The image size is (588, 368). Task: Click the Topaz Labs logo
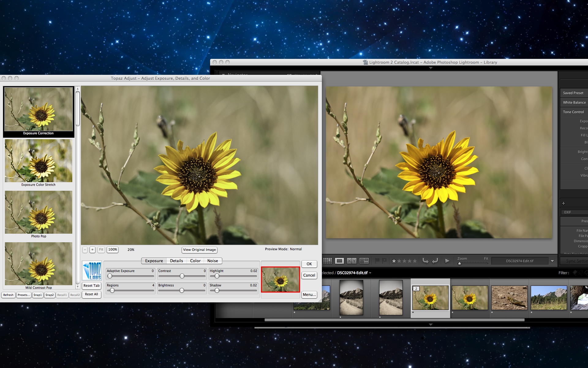[92, 271]
